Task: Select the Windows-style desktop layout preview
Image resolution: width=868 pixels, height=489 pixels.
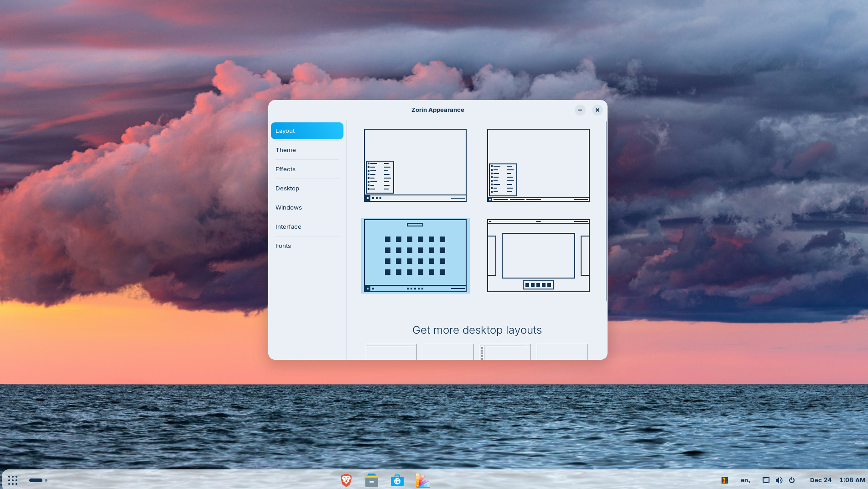Action: coord(415,165)
